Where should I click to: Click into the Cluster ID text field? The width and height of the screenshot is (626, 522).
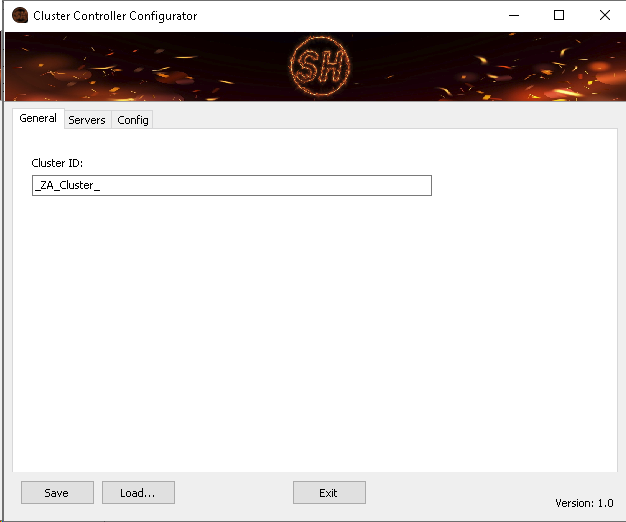231,186
